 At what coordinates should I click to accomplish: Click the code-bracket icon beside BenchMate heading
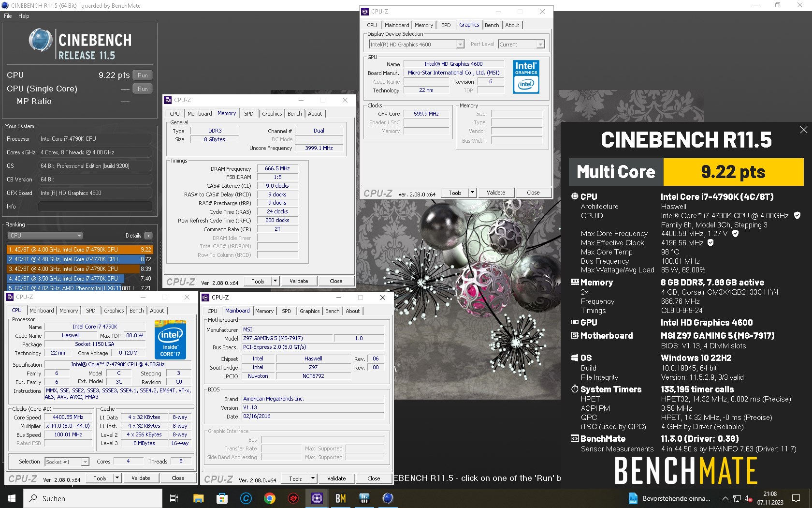(575, 438)
